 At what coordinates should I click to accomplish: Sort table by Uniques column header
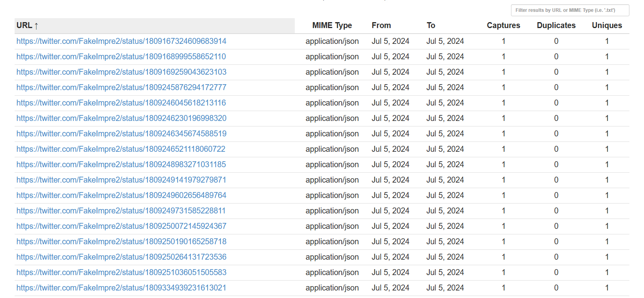607,25
